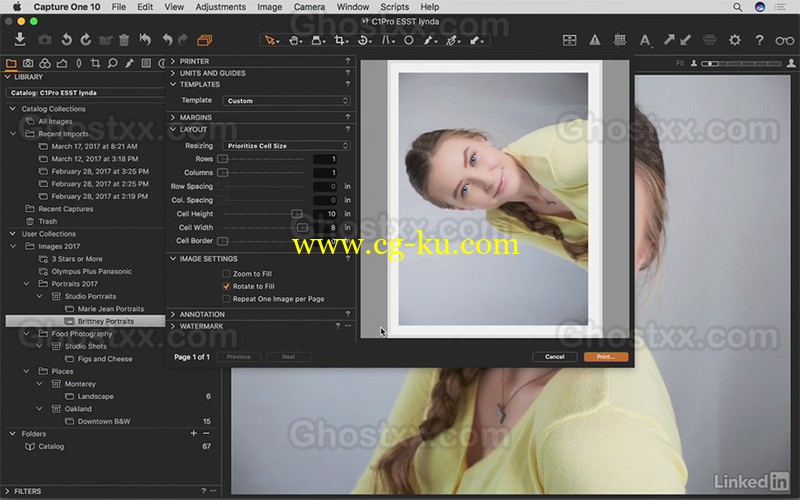Select the Pan hand cursor tool
This screenshot has width=800, height=500.
(294, 40)
